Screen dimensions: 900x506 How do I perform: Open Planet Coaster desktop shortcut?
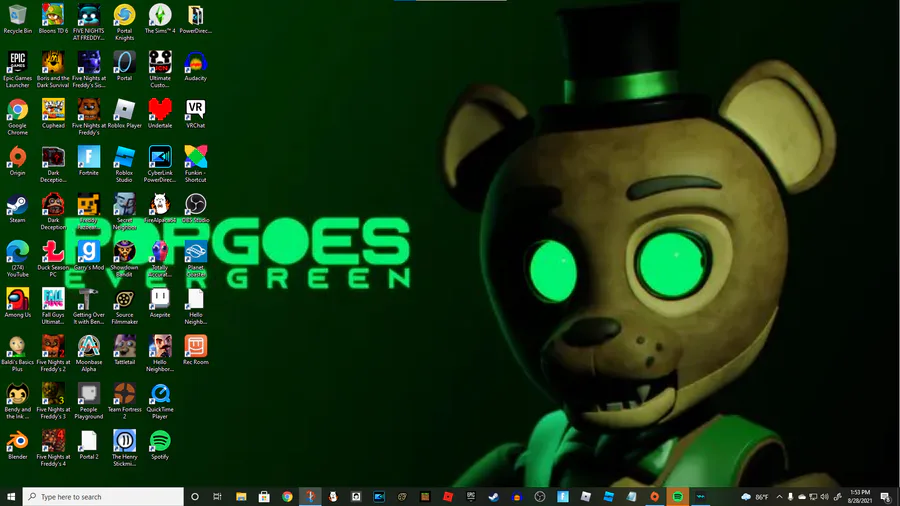[x=196, y=259]
